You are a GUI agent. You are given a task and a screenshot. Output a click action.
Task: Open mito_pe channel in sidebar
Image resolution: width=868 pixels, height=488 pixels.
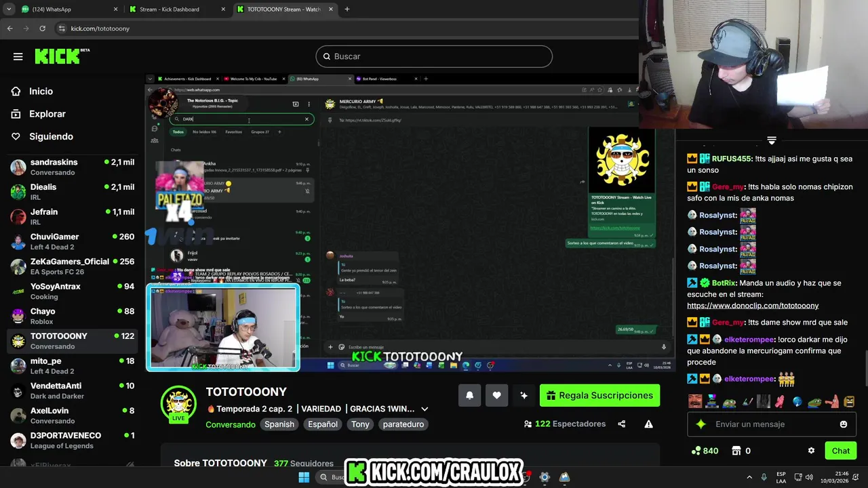point(72,366)
